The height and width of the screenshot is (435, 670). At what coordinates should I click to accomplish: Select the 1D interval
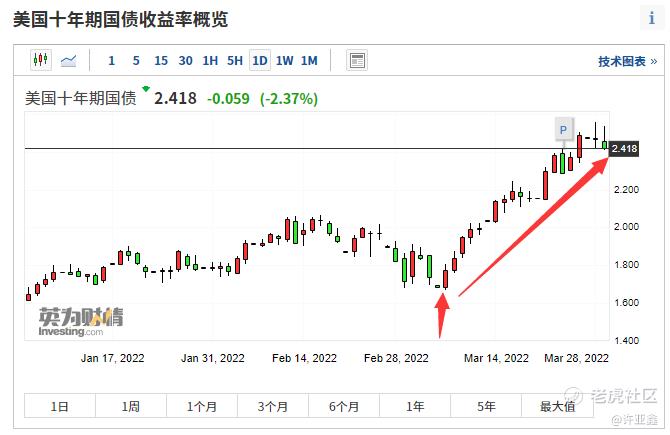260,61
